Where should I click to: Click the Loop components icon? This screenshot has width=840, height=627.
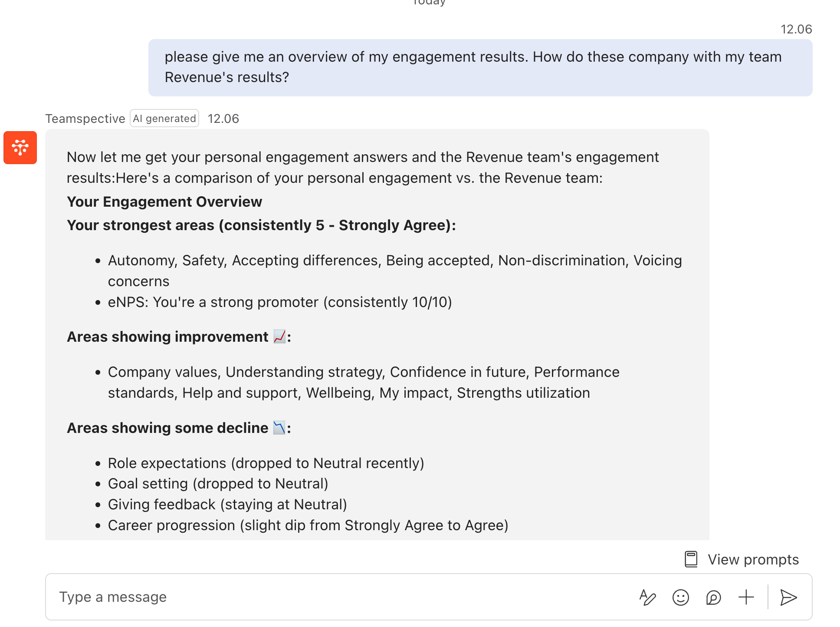(713, 597)
